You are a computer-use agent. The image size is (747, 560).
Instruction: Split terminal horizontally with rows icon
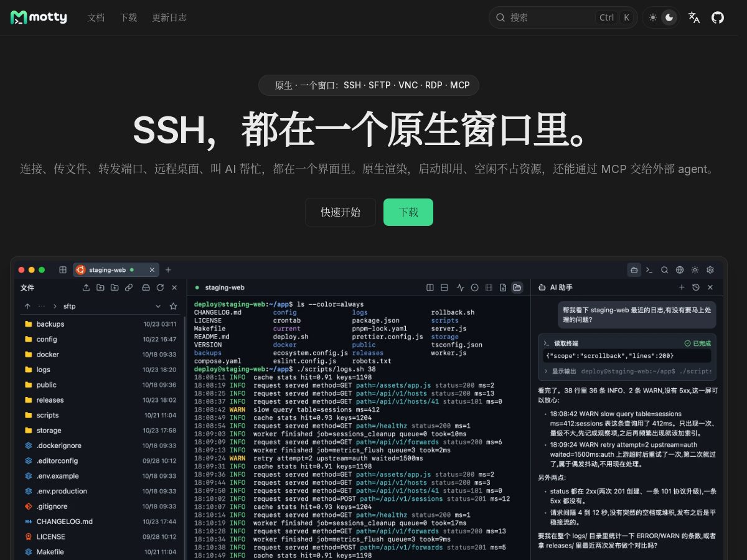coord(444,287)
